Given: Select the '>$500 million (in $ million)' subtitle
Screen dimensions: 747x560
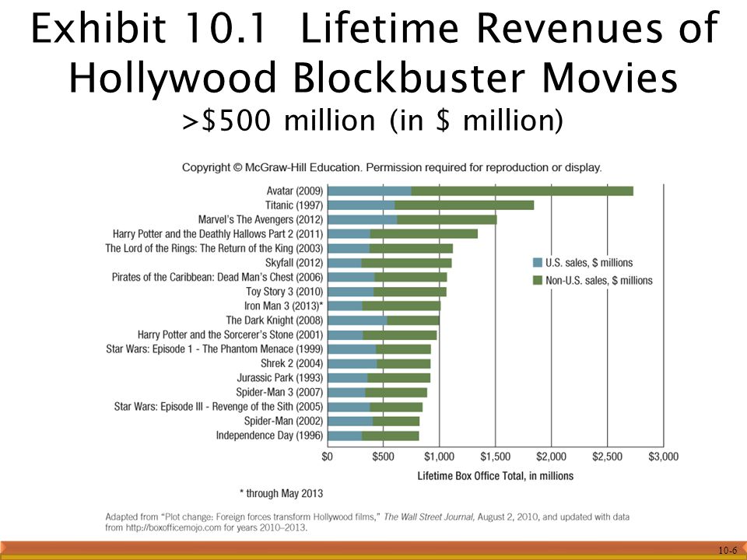Looking at the screenshot, I should click(x=373, y=120).
